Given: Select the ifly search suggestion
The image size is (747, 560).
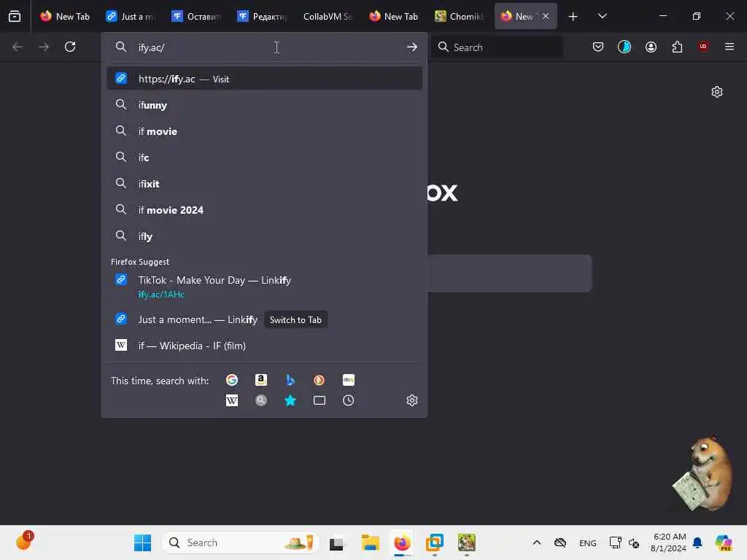Looking at the screenshot, I should pyautogui.click(x=264, y=236).
